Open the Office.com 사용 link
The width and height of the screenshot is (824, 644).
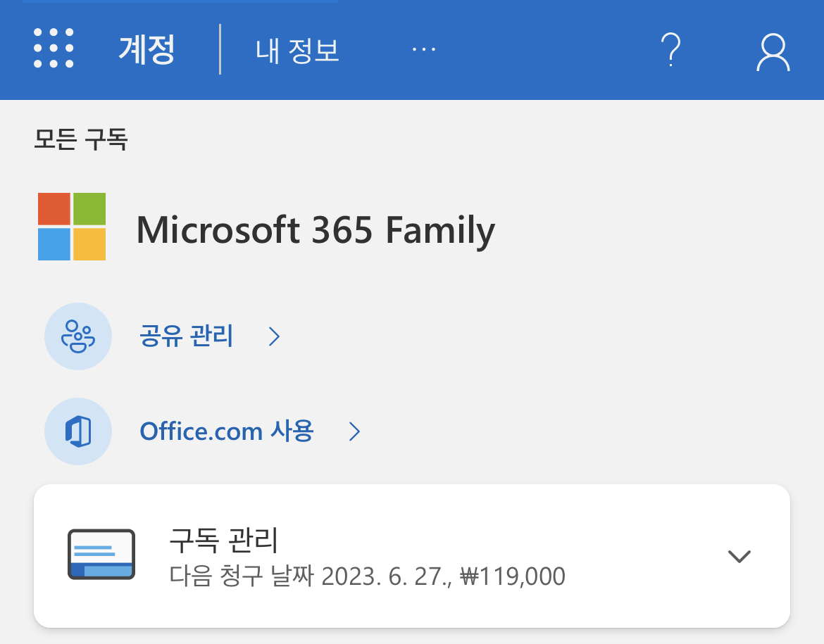tap(227, 431)
